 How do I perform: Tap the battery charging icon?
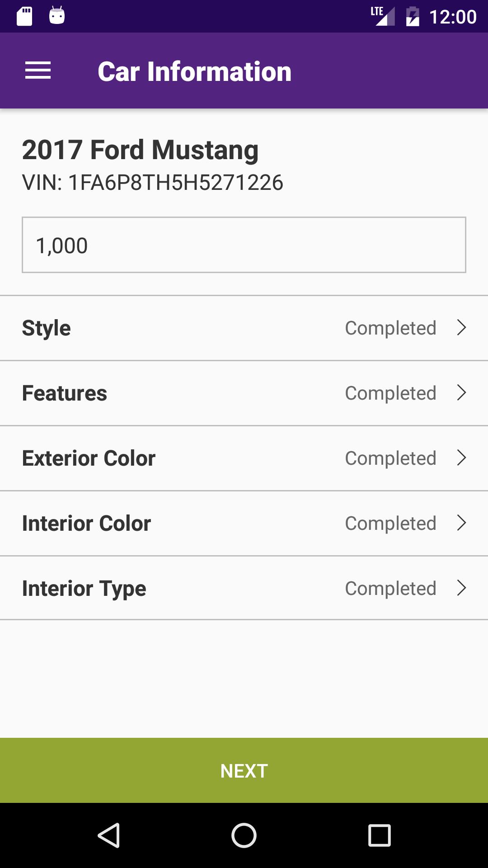tap(413, 16)
